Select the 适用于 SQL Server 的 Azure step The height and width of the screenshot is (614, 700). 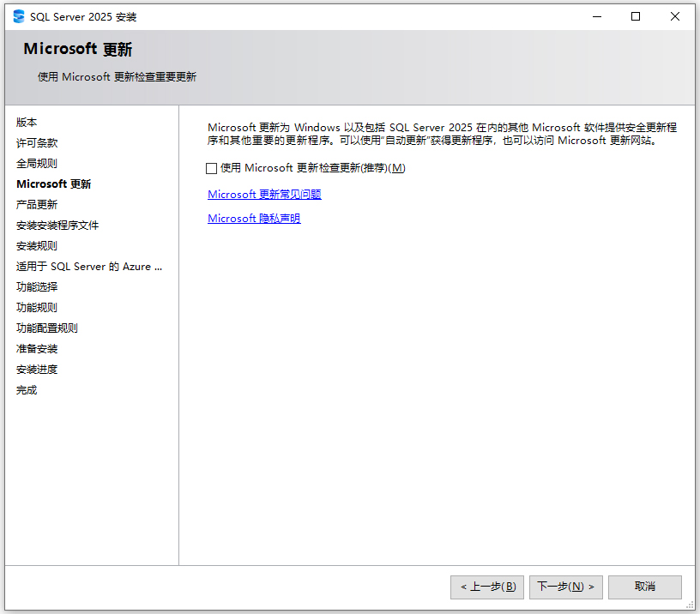(89, 267)
